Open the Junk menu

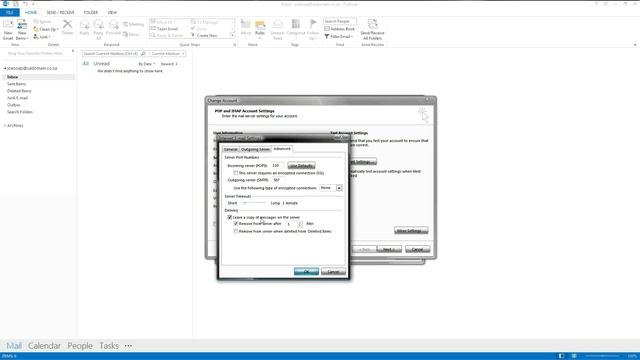pos(42,37)
